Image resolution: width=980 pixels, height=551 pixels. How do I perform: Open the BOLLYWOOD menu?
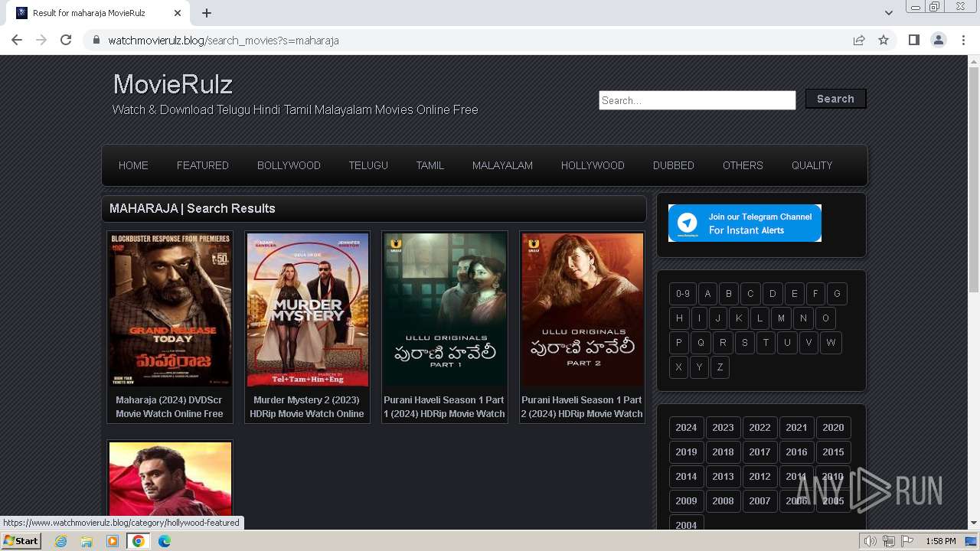(289, 165)
